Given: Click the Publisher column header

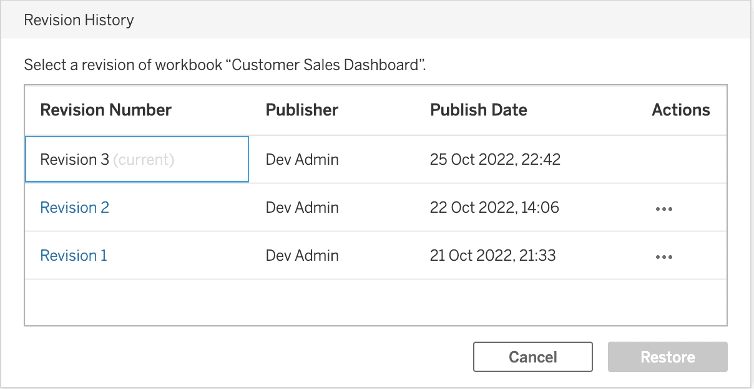Looking at the screenshot, I should coord(302,110).
